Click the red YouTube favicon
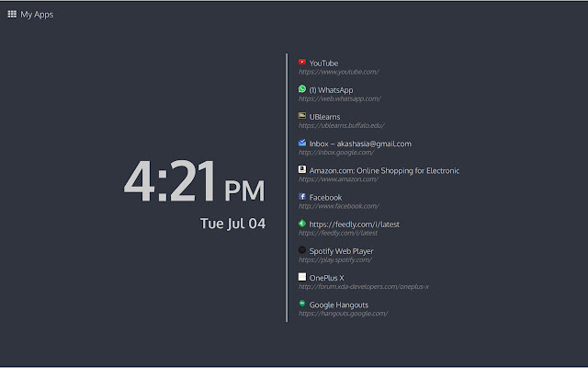 pyautogui.click(x=302, y=63)
